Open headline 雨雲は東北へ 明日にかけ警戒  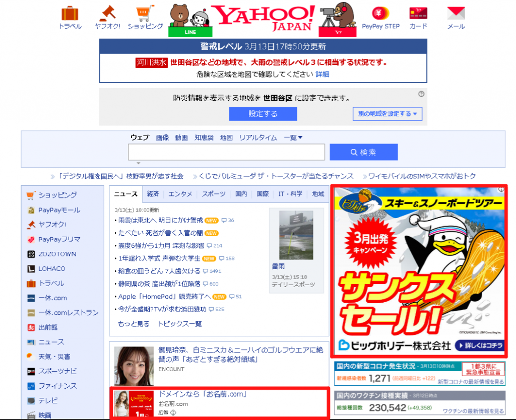point(160,220)
